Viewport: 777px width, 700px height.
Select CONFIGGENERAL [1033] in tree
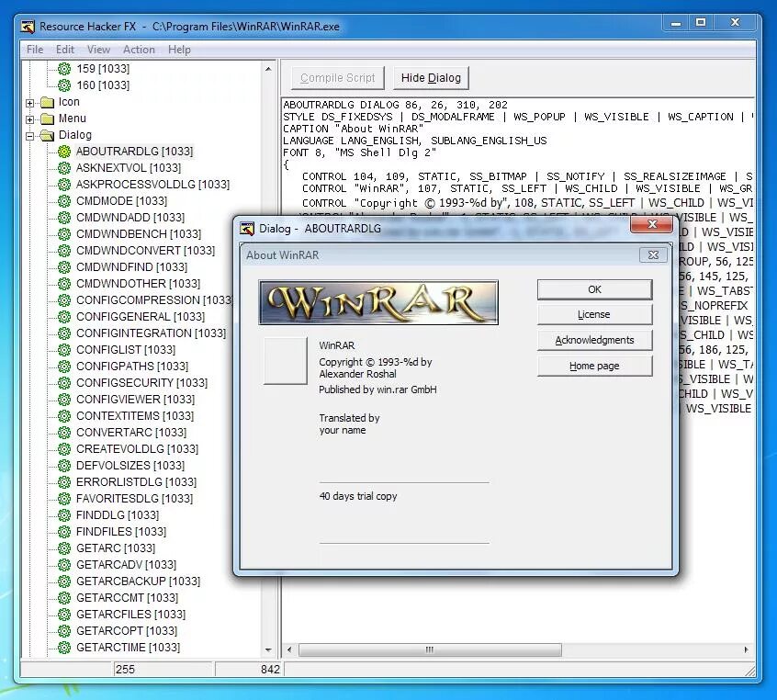click(141, 317)
